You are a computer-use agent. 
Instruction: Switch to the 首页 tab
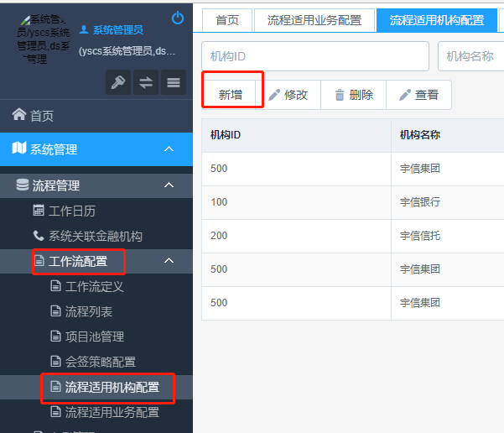(x=227, y=20)
